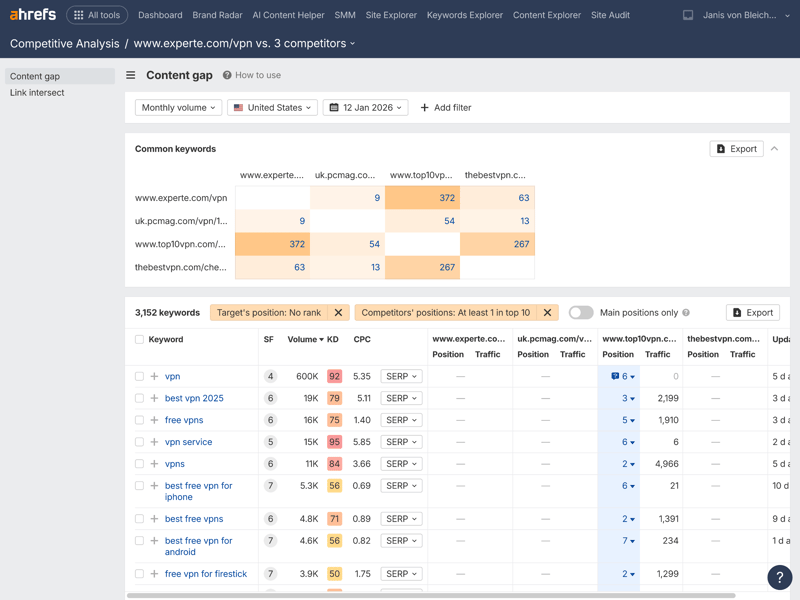This screenshot has width=800, height=600.
Task: Open the hamburger menu beside Content gap
Action: (131, 75)
